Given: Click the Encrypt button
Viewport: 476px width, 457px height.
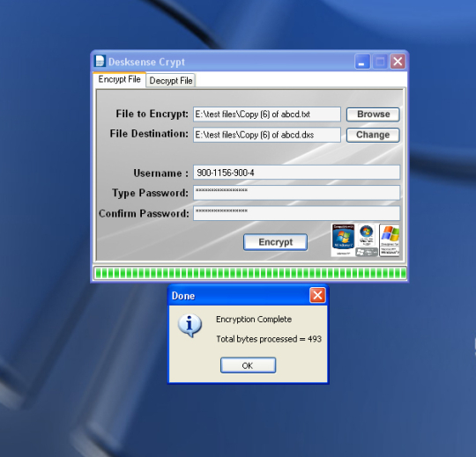Looking at the screenshot, I should 275,242.
